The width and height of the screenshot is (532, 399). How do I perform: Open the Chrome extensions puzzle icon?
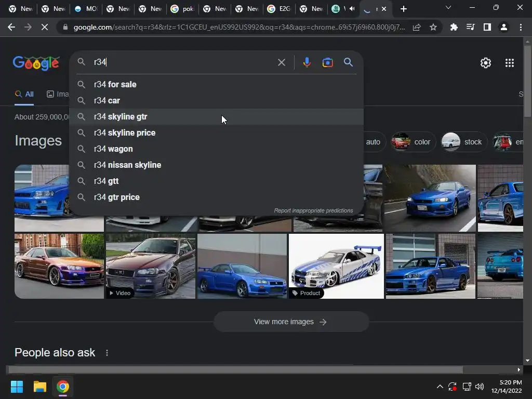(454, 27)
